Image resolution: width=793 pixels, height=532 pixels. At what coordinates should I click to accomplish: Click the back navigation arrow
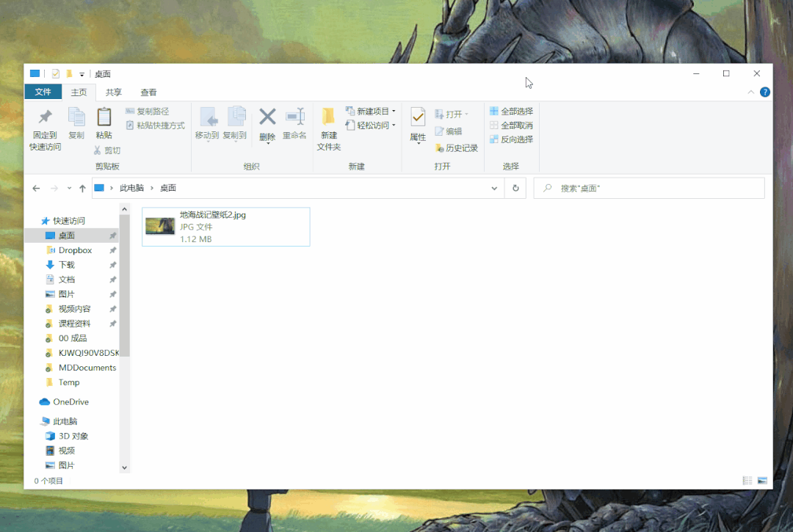[x=36, y=189]
